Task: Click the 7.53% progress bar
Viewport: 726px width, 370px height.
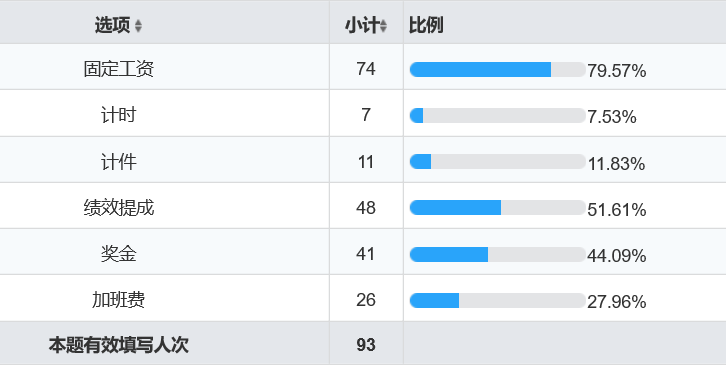Action: 497,115
